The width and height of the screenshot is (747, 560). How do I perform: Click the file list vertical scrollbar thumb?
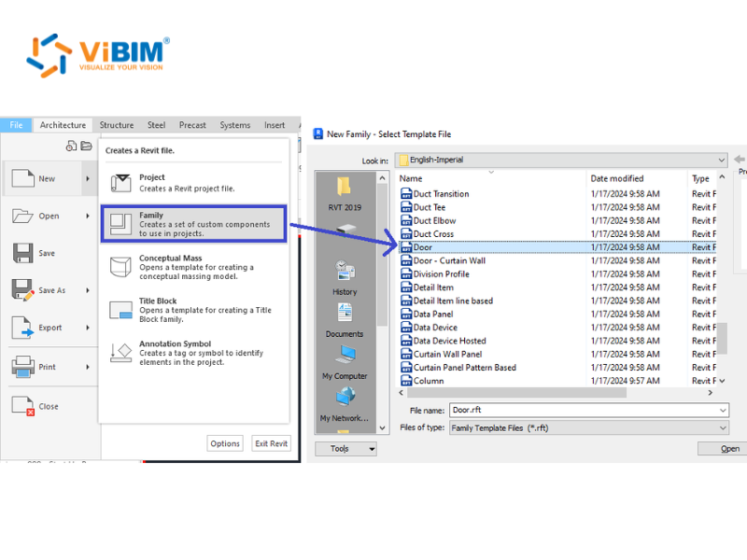(x=722, y=339)
